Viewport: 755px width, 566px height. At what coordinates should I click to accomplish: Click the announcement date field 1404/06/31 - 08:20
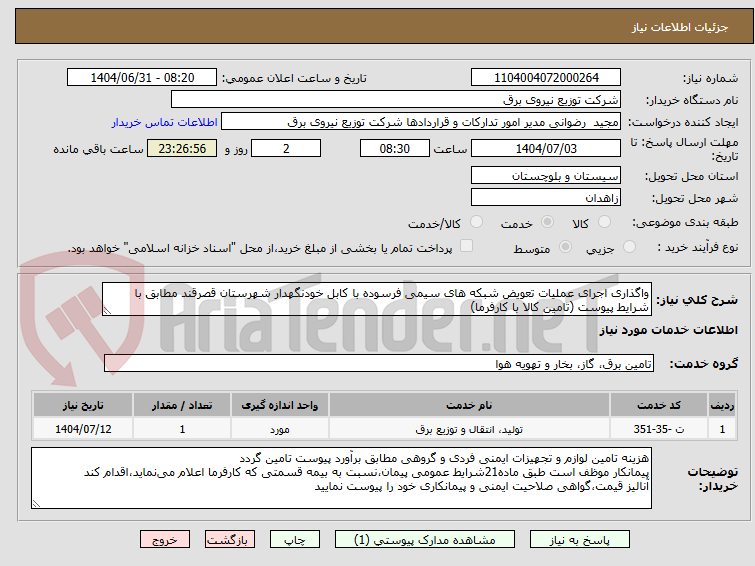(x=142, y=78)
